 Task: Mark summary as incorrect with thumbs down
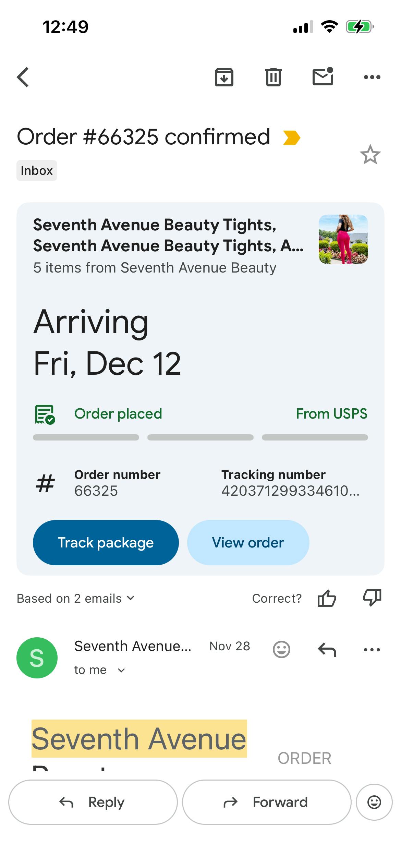372,598
